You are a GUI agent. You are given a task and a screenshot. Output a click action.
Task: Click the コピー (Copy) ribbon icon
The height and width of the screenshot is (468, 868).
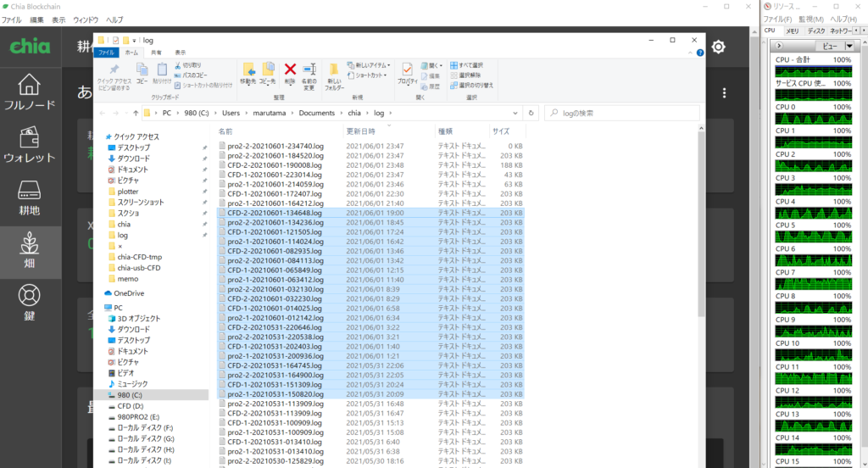142,74
